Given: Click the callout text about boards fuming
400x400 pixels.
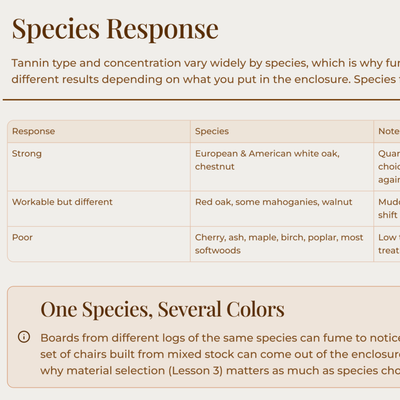Looking at the screenshot, I should coord(220,354).
